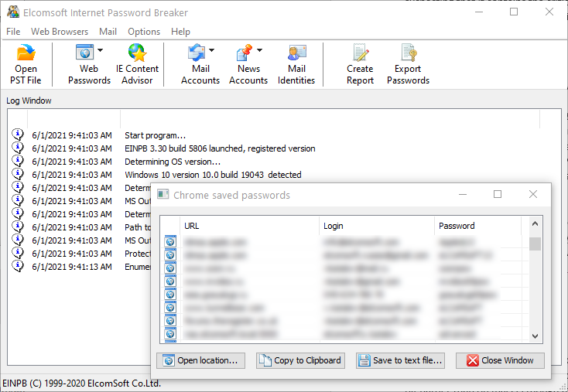Viewport: 568px width, 392px height.
Task: Click the password list scroll down arrow
Action: point(535,336)
